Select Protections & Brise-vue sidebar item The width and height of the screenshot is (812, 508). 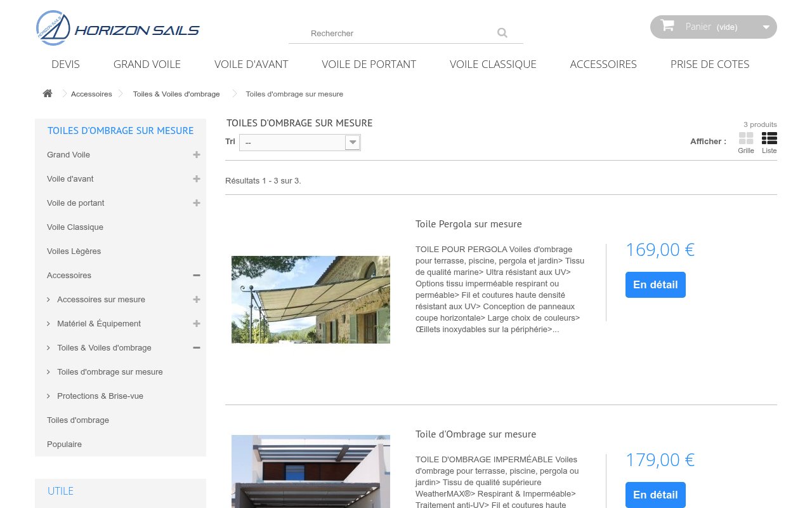pos(100,396)
